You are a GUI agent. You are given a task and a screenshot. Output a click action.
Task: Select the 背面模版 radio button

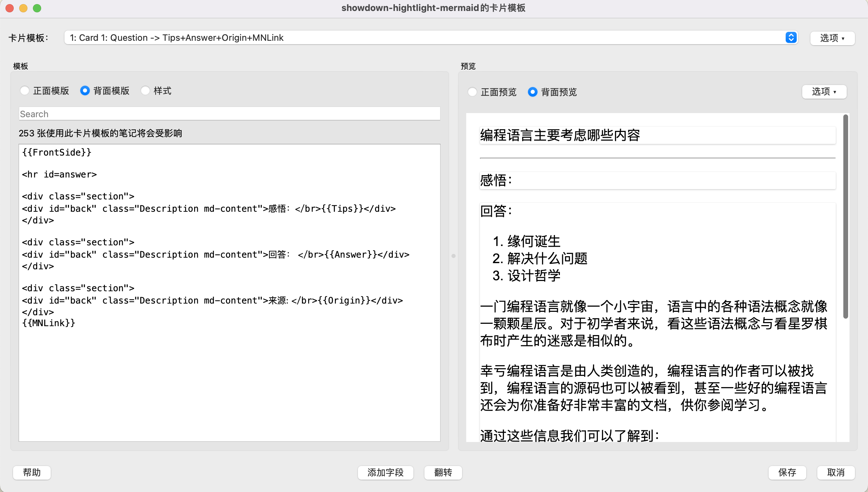[85, 91]
